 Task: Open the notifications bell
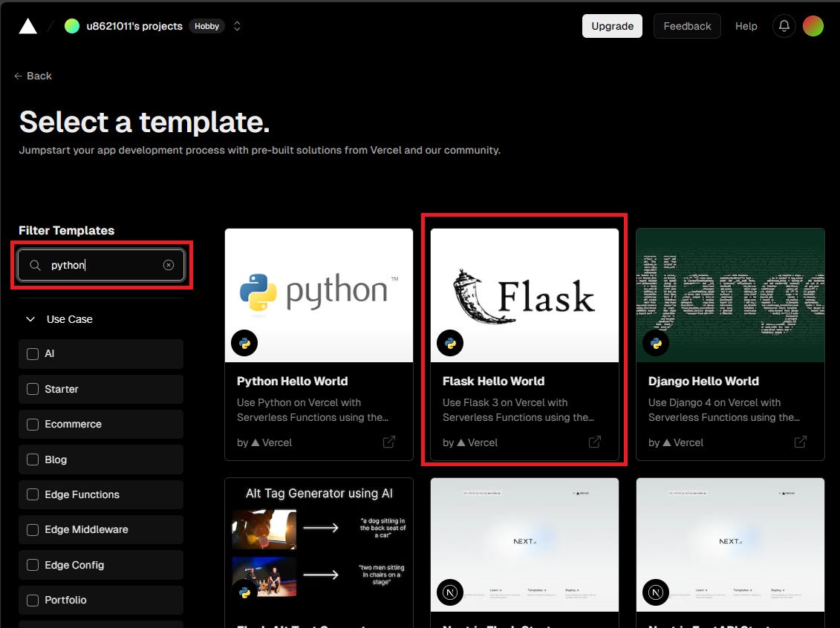784,26
